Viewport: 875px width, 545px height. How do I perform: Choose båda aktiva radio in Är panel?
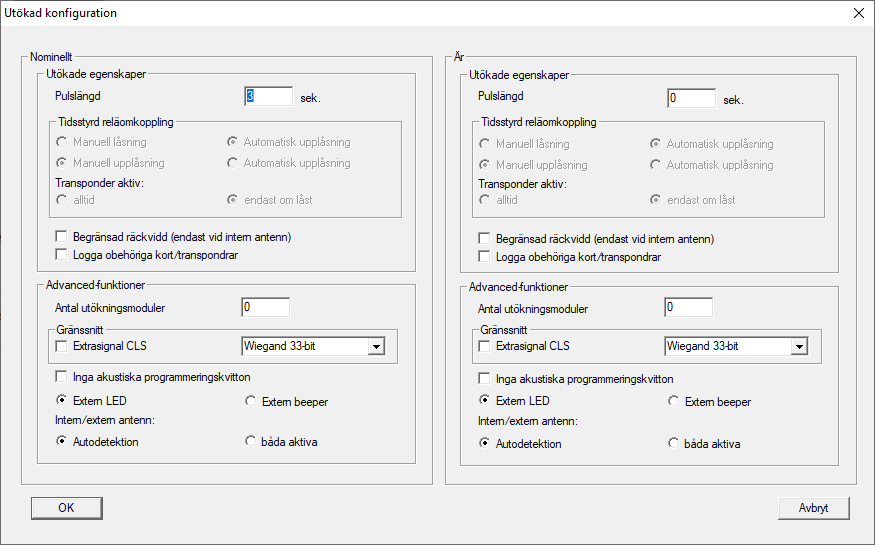click(674, 444)
